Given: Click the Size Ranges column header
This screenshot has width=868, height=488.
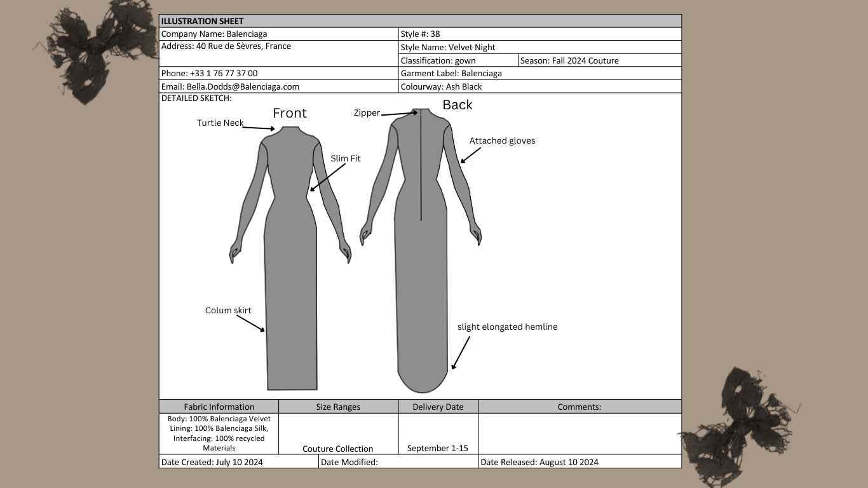Looking at the screenshot, I should (x=338, y=407).
